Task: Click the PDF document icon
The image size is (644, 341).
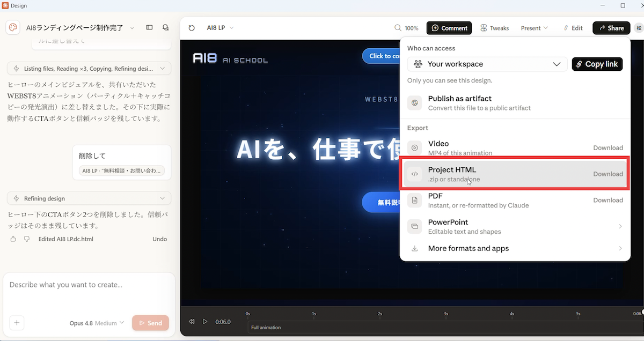Action: coord(414,200)
